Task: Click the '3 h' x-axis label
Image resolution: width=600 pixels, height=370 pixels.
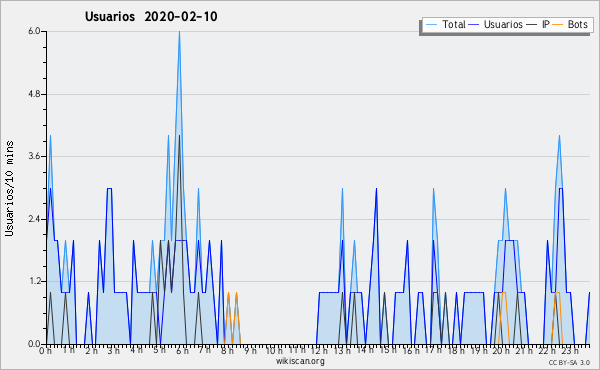Action: pyautogui.click(x=114, y=350)
